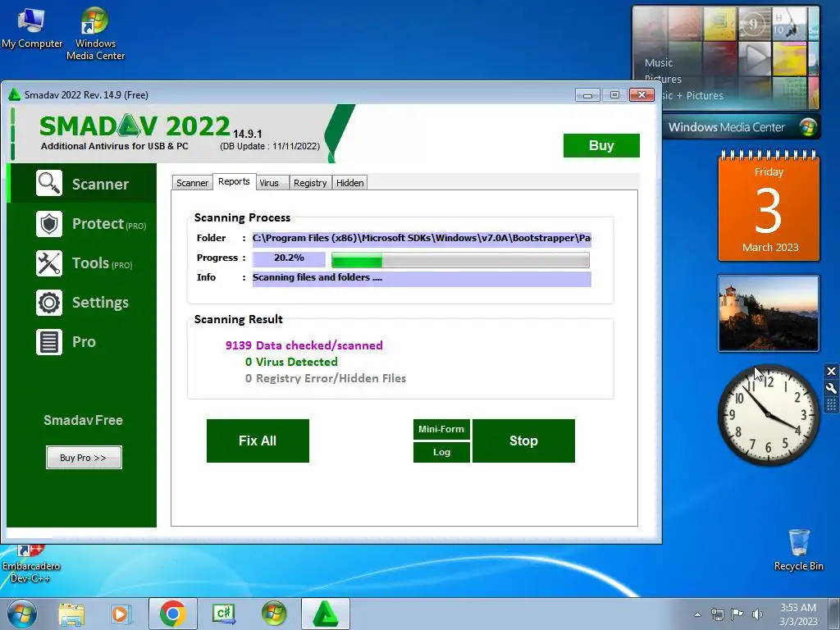Open the C# application taskbar icon
The height and width of the screenshot is (630, 840).
(x=223, y=614)
